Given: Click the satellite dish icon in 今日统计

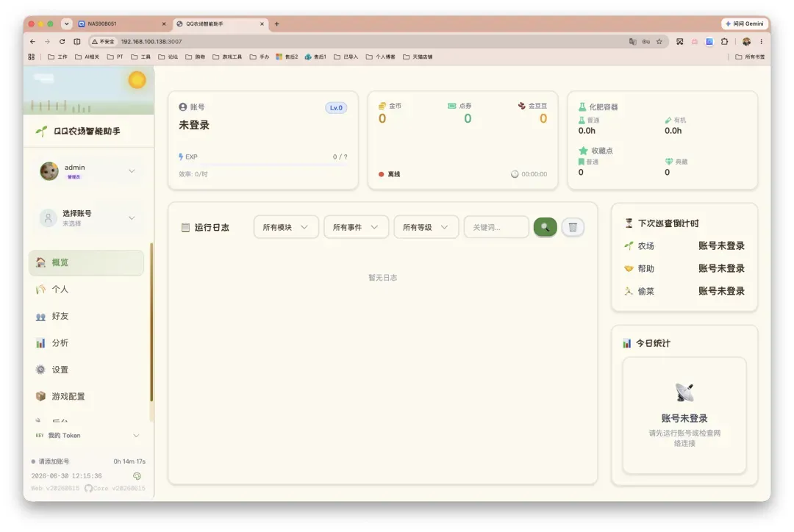Looking at the screenshot, I should 684,392.
